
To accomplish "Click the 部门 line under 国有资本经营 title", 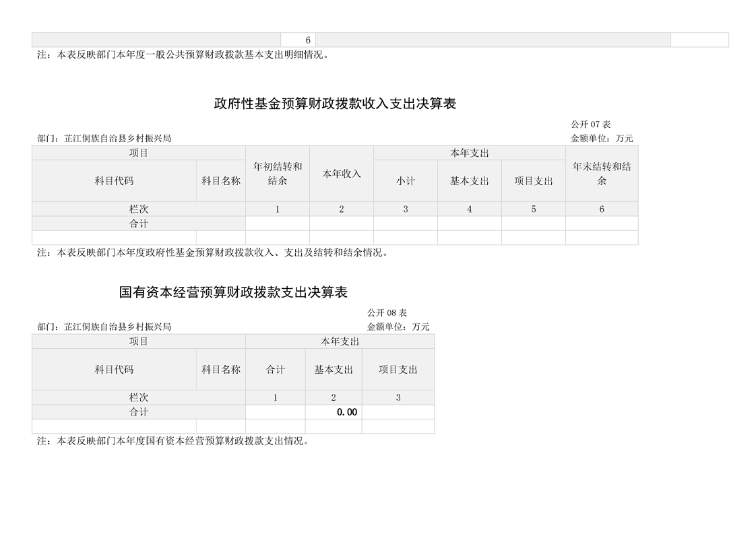I will point(104,327).
